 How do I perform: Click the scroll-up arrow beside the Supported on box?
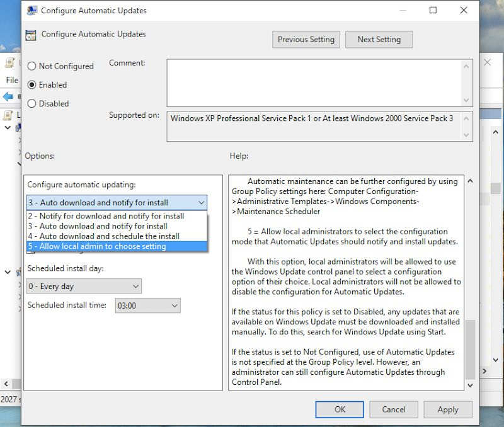[x=467, y=118]
